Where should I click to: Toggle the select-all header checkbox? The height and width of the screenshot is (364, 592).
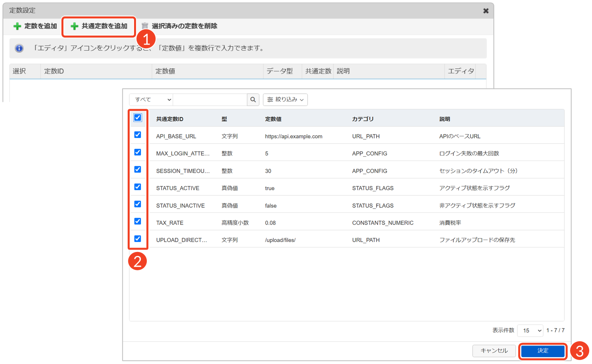[138, 118]
